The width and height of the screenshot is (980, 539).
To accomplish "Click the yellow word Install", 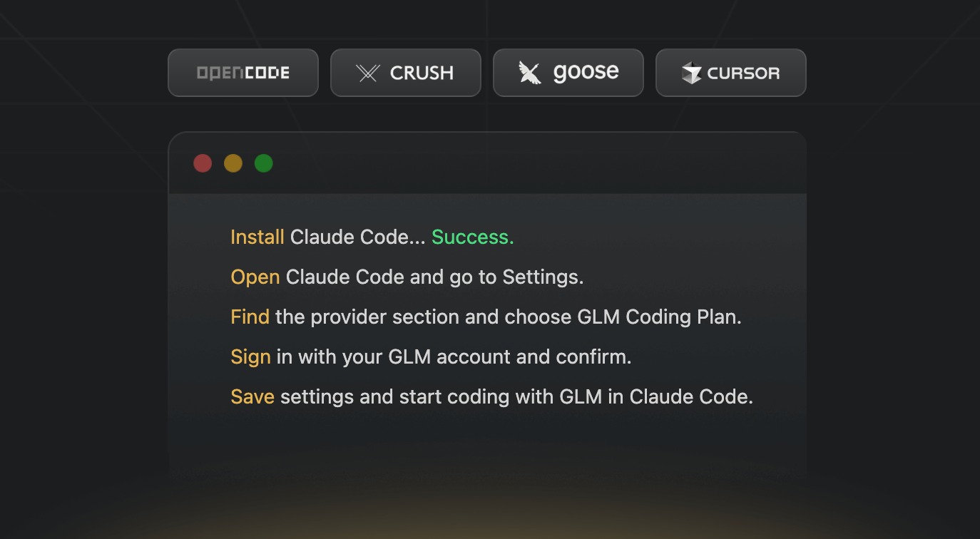I will pyautogui.click(x=257, y=237).
